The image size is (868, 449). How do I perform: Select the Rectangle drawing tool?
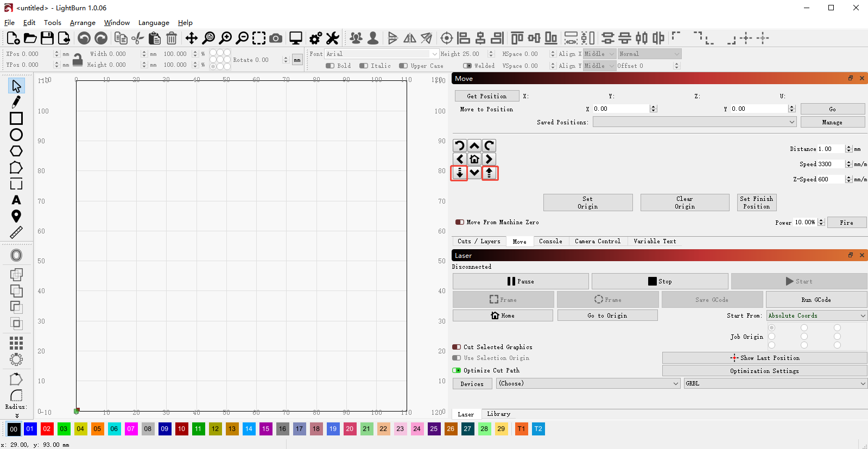pos(16,118)
